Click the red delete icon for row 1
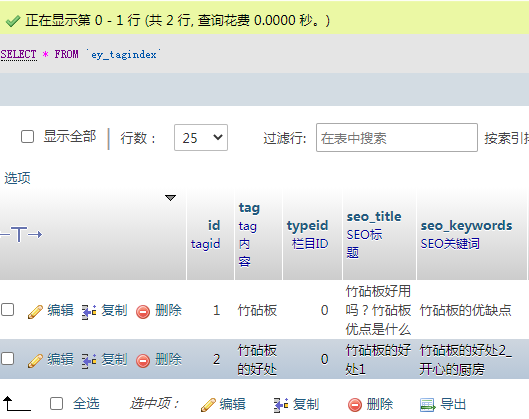The height and width of the screenshot is (419, 529). (143, 311)
